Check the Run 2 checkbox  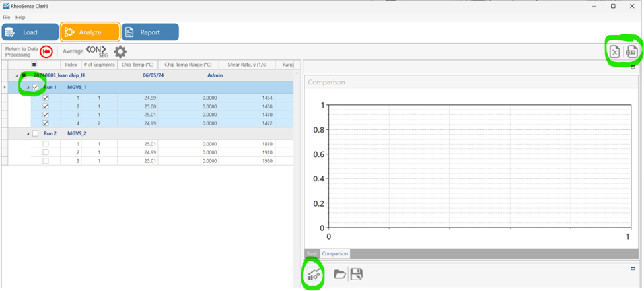pyautogui.click(x=35, y=133)
